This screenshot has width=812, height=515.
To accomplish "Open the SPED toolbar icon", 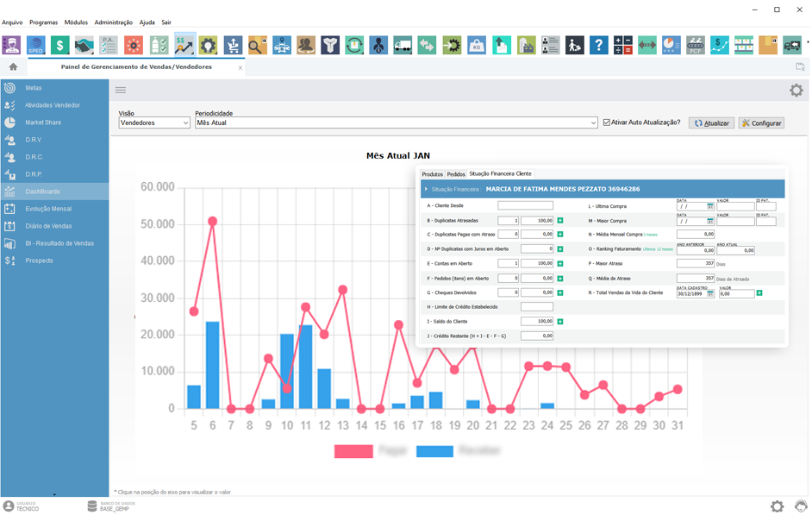I will [35, 45].
